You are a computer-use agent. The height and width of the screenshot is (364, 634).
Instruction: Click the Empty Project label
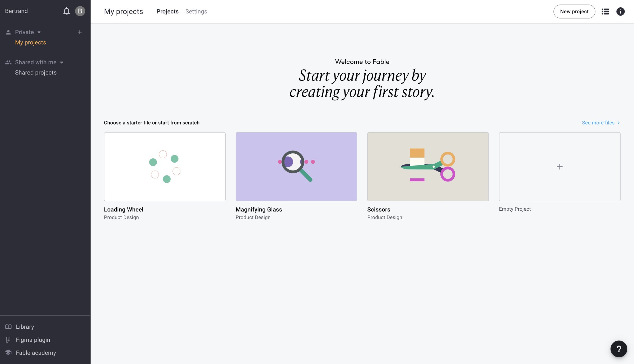point(515,209)
